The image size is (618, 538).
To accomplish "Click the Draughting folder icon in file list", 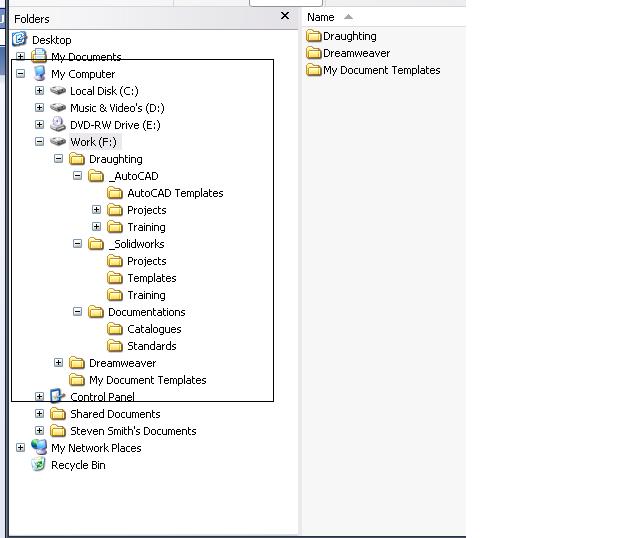I will pos(314,36).
